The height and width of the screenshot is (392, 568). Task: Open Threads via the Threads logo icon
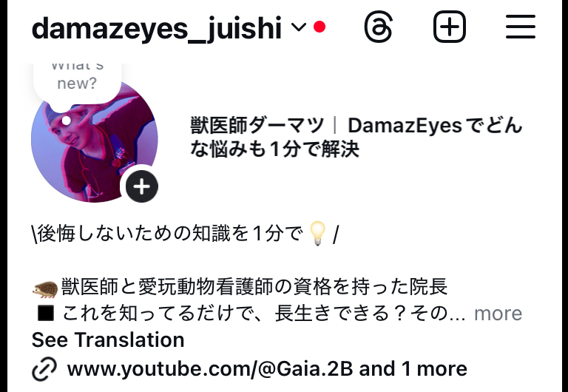tap(378, 27)
